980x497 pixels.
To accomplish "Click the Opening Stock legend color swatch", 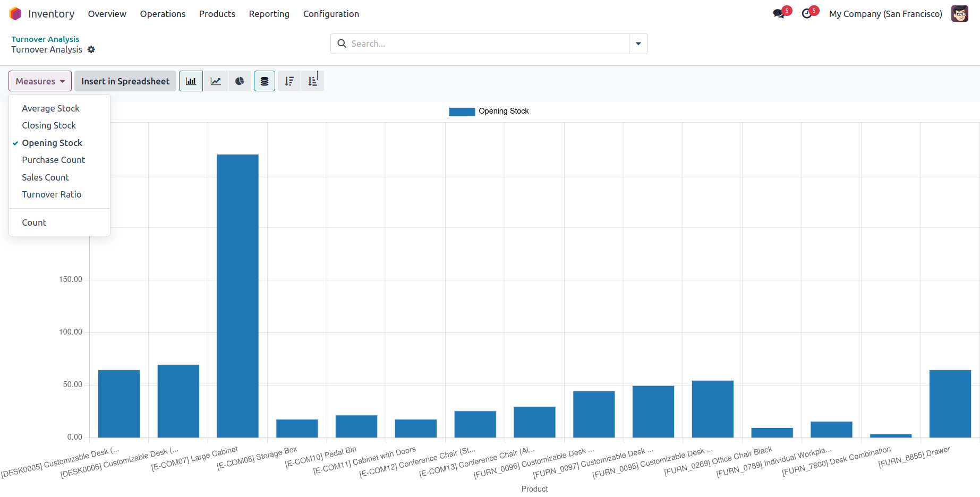I will click(x=462, y=112).
